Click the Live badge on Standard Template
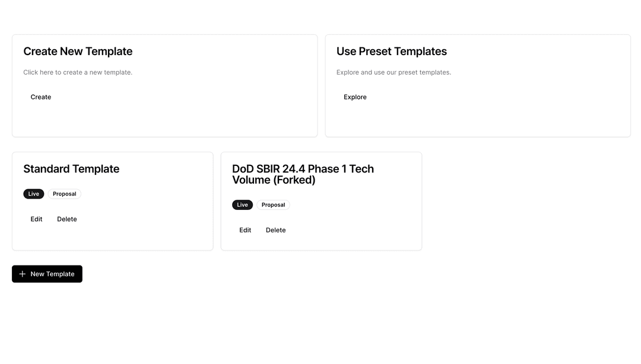 coord(34,194)
